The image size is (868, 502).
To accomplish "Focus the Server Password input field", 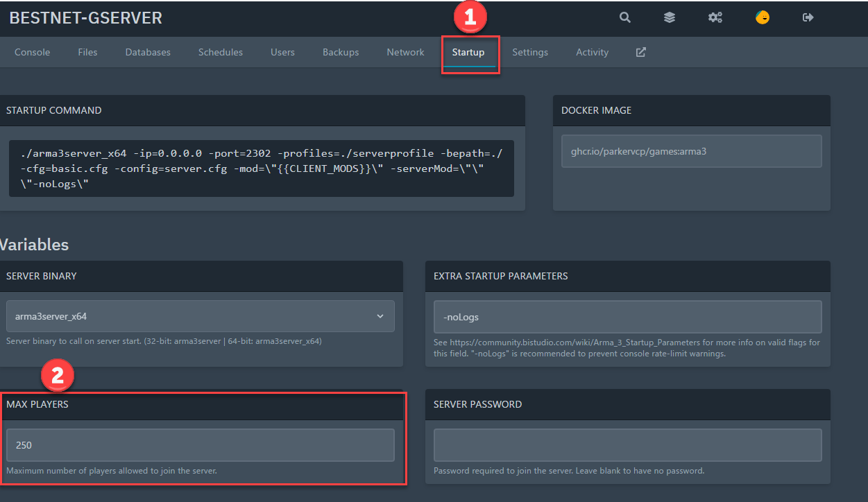I will pyautogui.click(x=628, y=445).
